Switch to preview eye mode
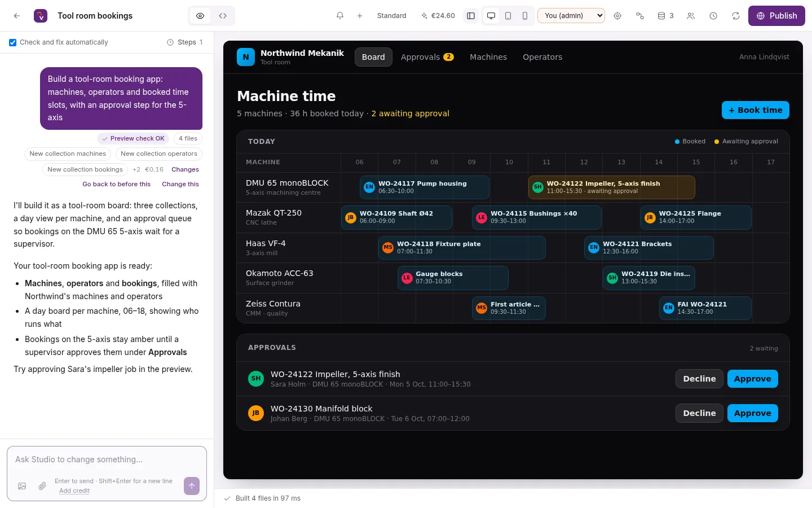This screenshot has width=812, height=508. click(x=200, y=16)
